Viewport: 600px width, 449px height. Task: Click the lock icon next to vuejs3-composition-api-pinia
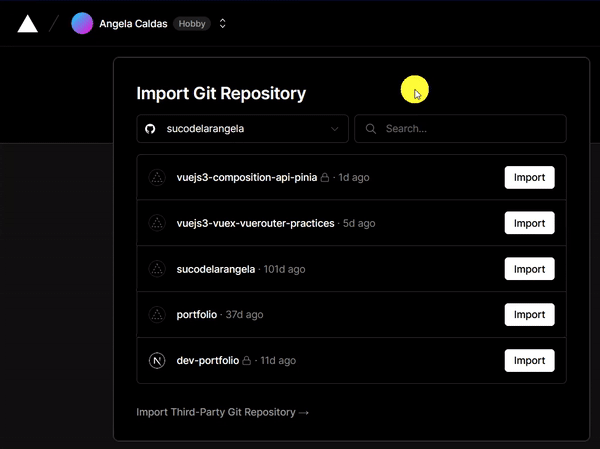pyautogui.click(x=325, y=177)
